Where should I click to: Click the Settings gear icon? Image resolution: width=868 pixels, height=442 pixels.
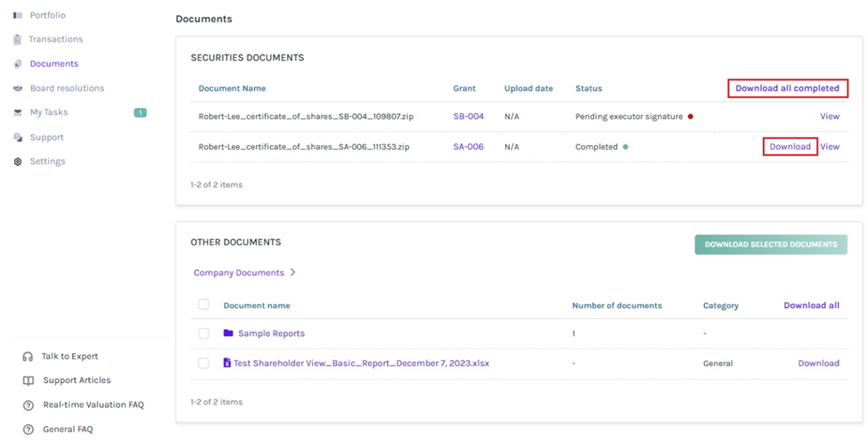point(18,161)
